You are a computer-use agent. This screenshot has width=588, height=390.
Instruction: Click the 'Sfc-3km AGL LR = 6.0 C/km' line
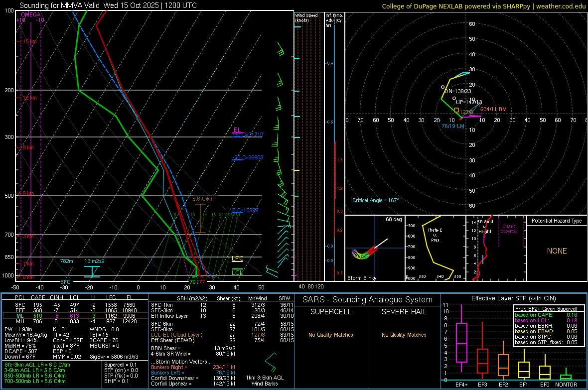pyautogui.click(x=37, y=365)
